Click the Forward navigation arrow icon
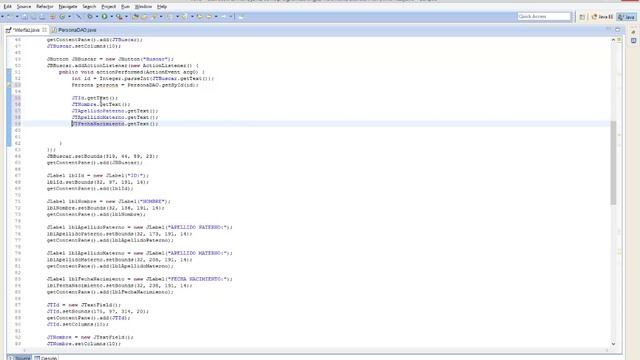This screenshot has height=360, width=640. tap(224, 17)
